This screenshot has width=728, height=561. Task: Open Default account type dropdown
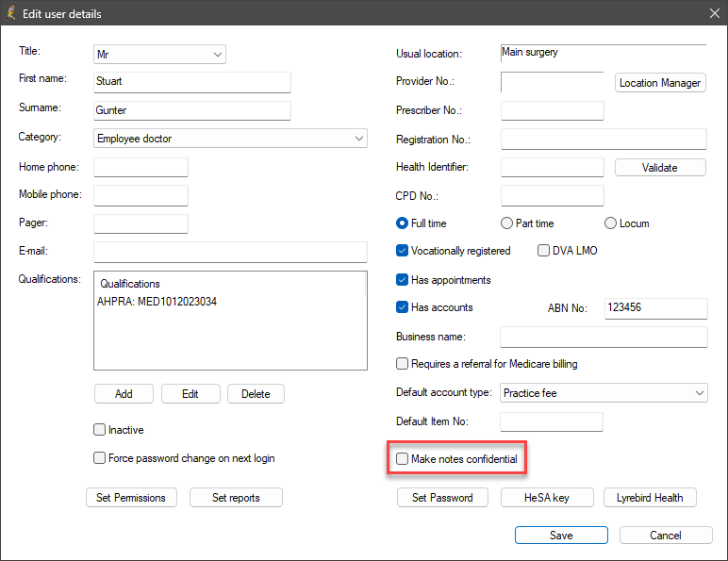pyautogui.click(x=604, y=393)
